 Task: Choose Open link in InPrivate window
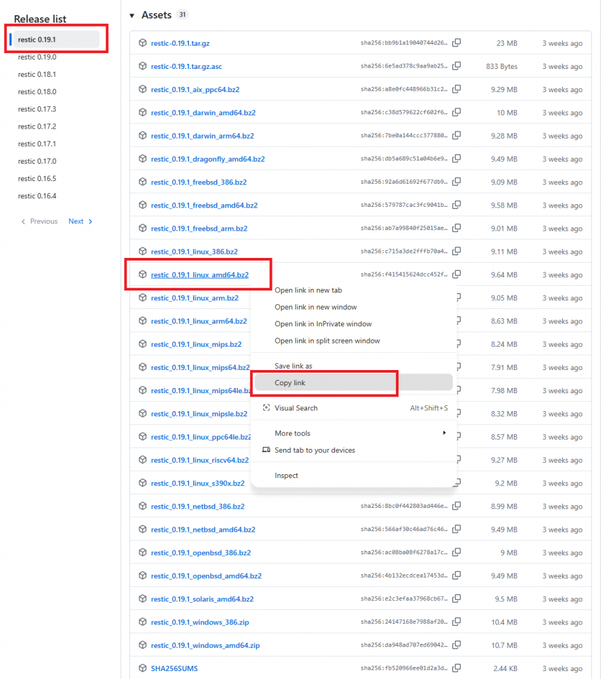[323, 324]
